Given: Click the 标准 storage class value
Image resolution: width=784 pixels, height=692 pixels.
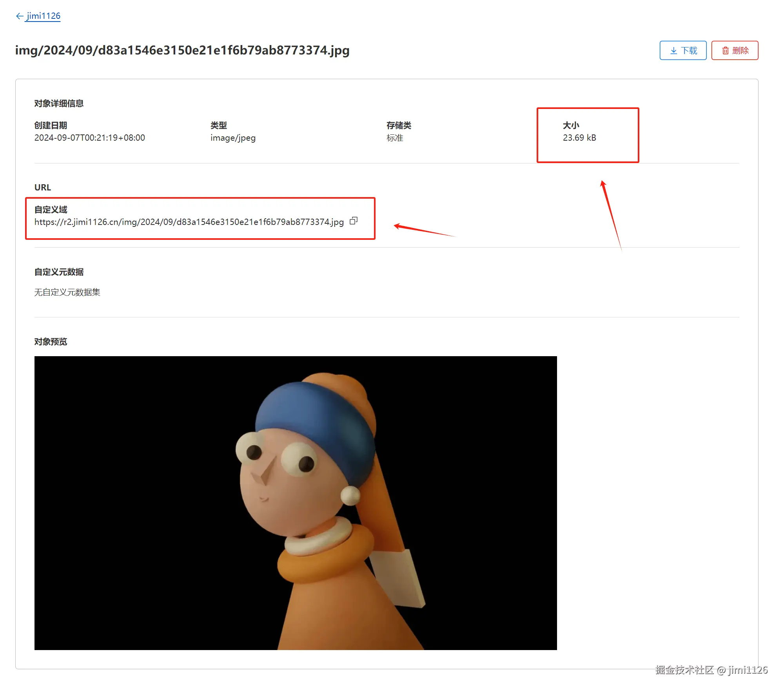Looking at the screenshot, I should point(395,138).
